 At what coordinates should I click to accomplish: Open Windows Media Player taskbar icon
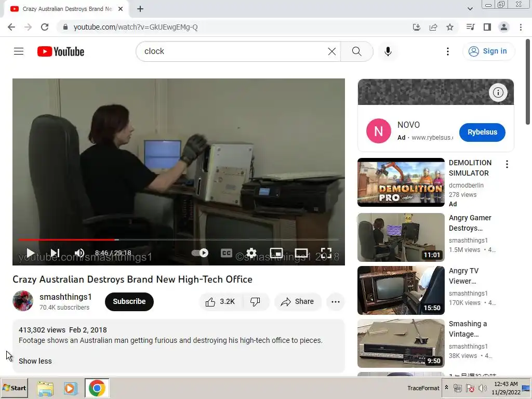pos(71,388)
